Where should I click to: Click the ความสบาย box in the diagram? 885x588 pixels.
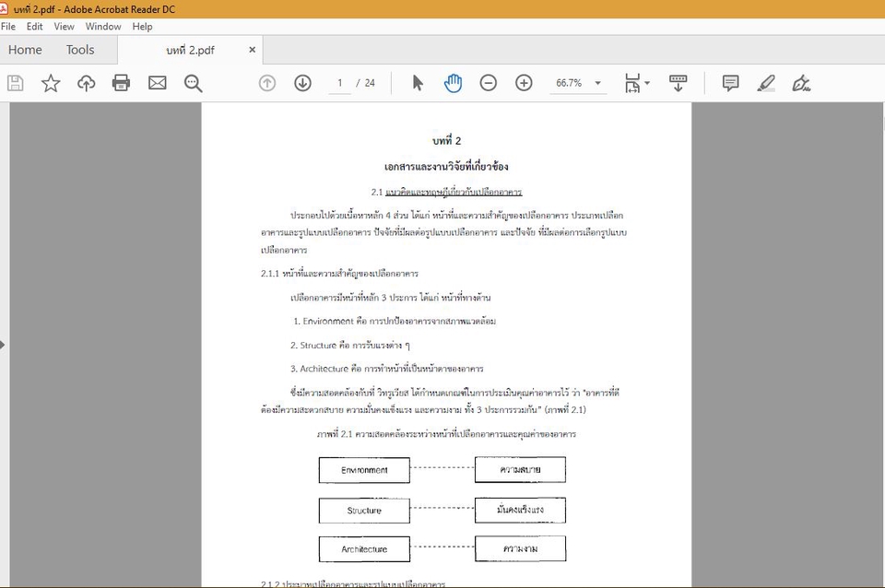pyautogui.click(x=520, y=469)
